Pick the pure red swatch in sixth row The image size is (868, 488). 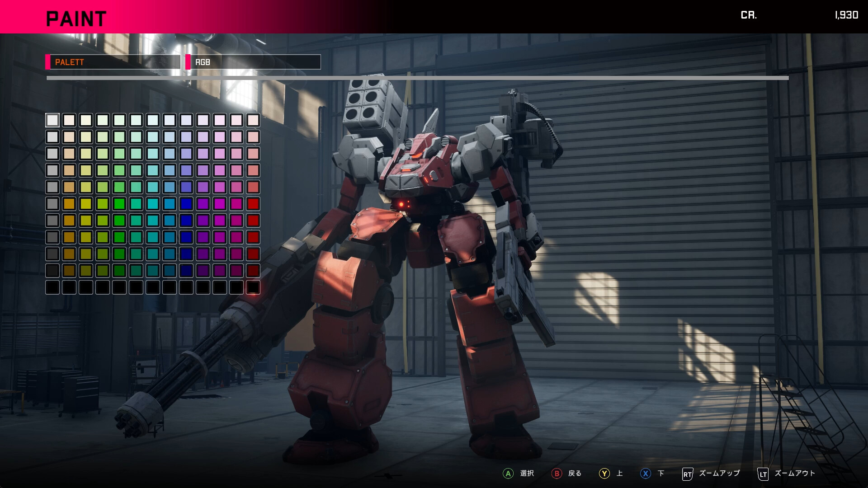click(253, 204)
